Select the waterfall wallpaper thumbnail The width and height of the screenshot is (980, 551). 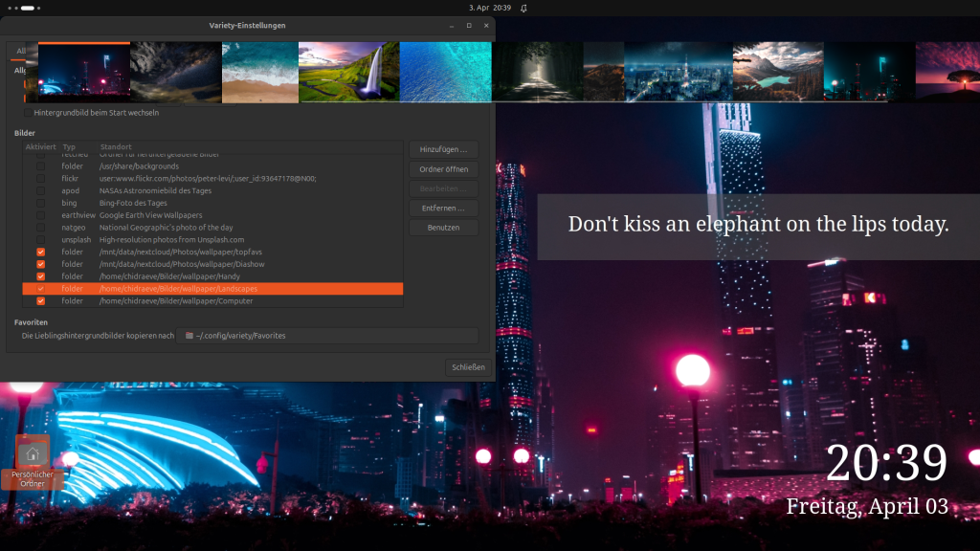345,72
